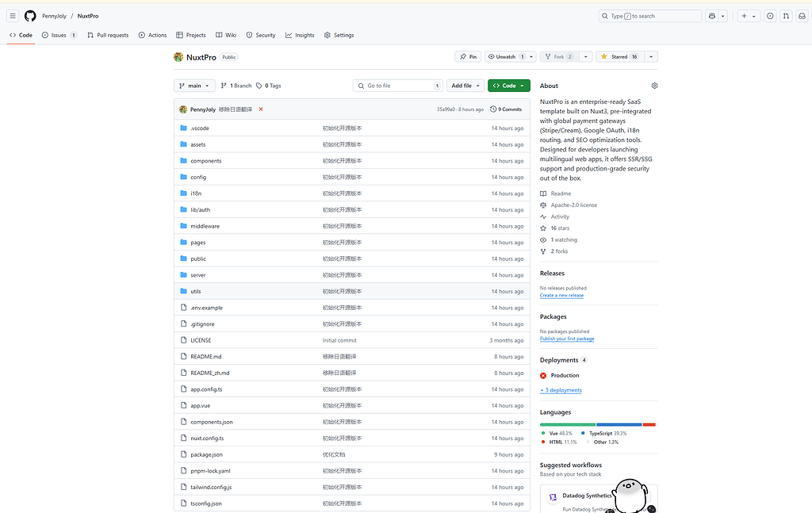Click the 'Create a new release' link
Image resolution: width=812 pixels, height=513 pixels.
coord(562,296)
